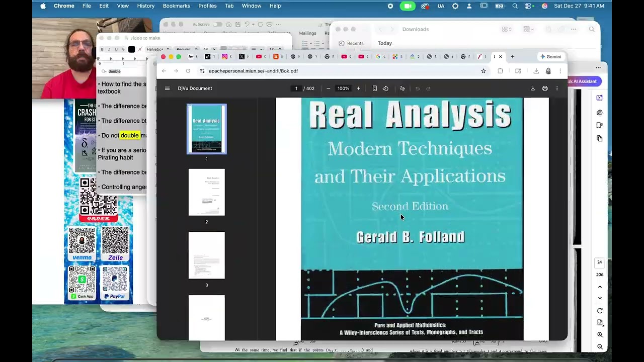644x362 pixels.
Task: View site information for apachepersonal.miun.se
Action: [202, 71]
